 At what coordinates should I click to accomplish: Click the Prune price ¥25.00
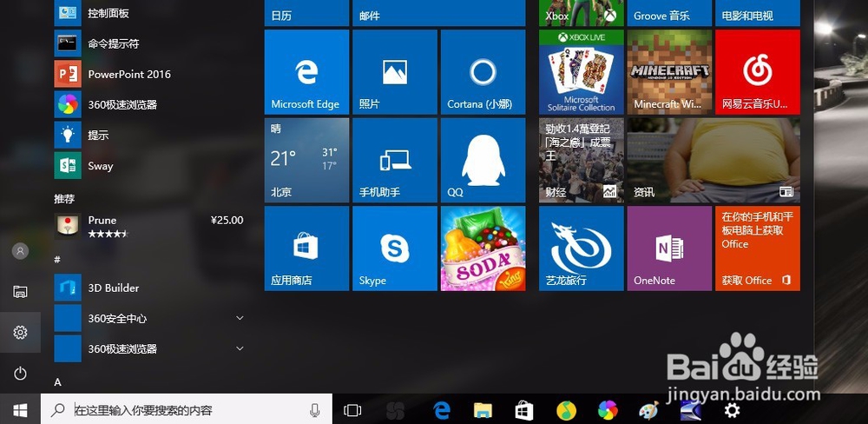pyautogui.click(x=227, y=220)
